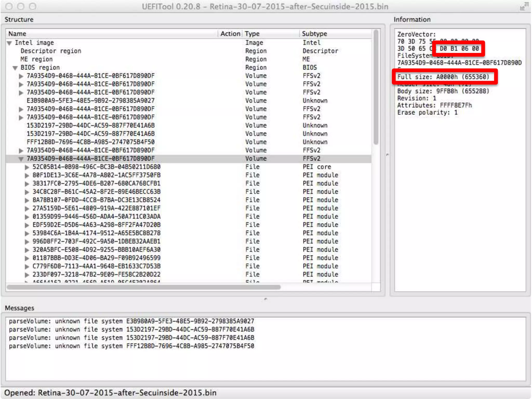Collapse the Intel image tree node
This screenshot has width=532, height=399.
pyautogui.click(x=10, y=43)
